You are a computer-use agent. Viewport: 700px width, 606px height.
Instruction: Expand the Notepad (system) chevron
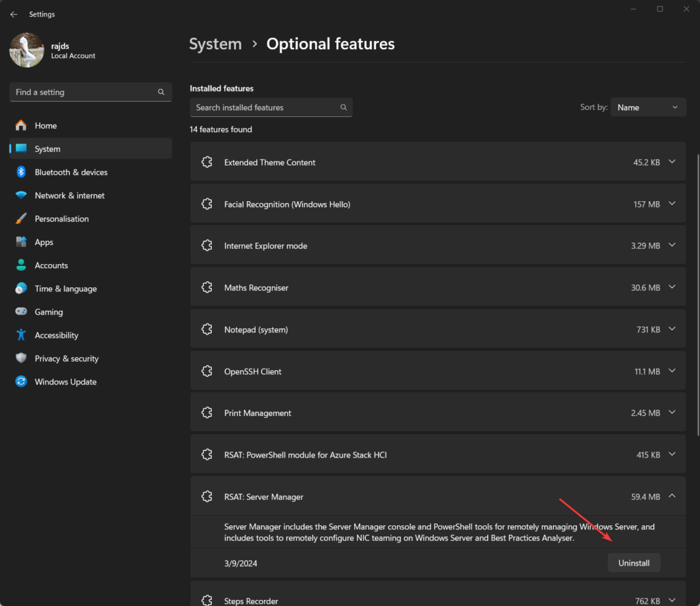(x=672, y=329)
